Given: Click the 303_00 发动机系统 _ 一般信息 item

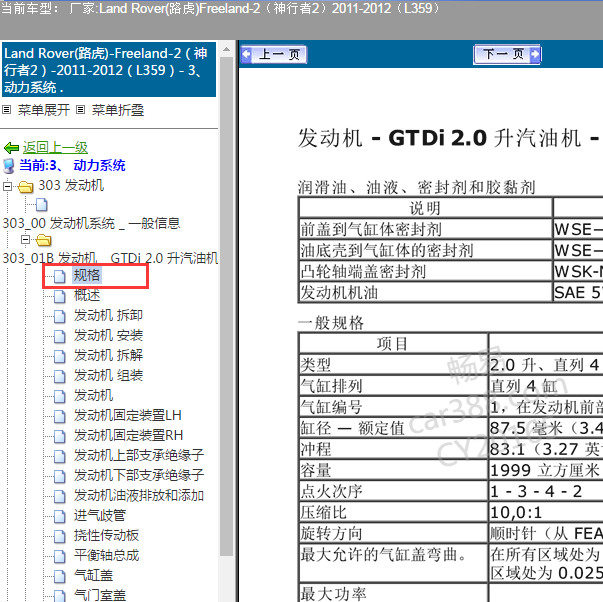Looking at the screenshot, I should click(91, 223).
